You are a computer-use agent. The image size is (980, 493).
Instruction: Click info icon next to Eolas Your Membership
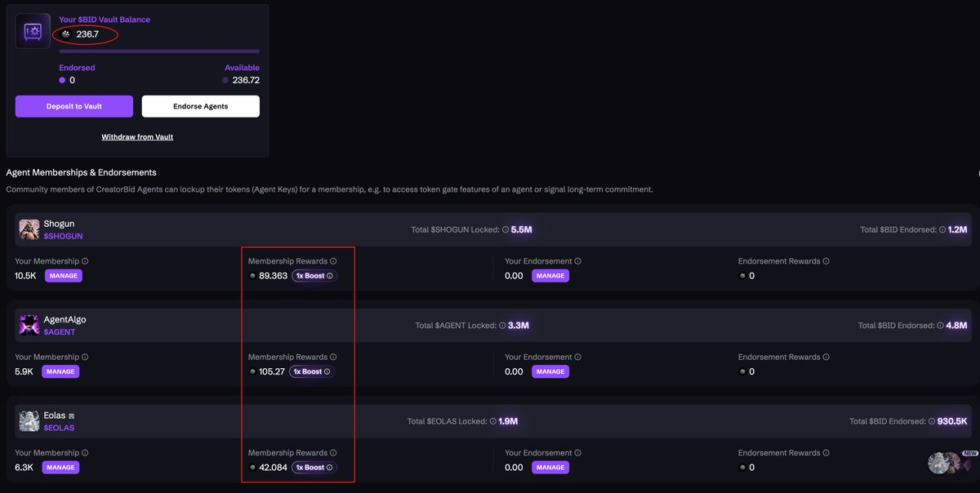click(85, 452)
